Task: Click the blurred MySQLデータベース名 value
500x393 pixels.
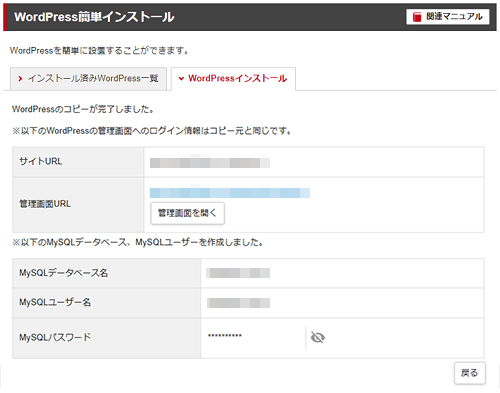Action: tap(238, 273)
